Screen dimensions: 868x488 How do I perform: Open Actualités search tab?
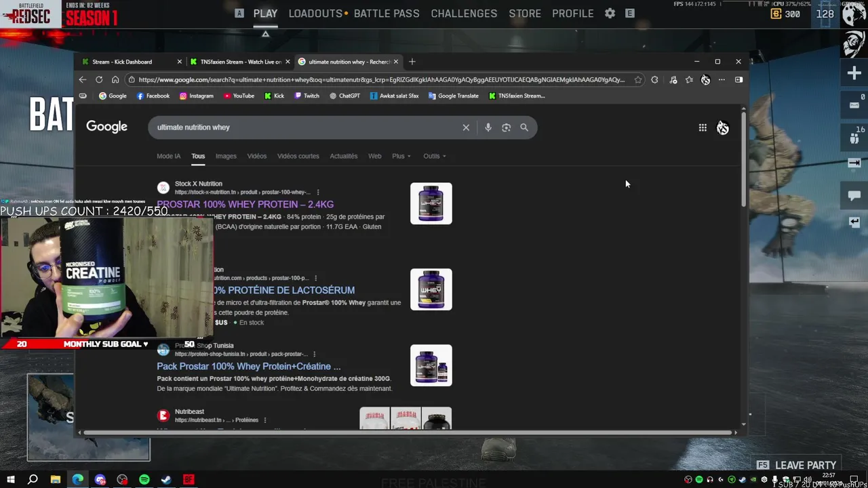coord(344,156)
